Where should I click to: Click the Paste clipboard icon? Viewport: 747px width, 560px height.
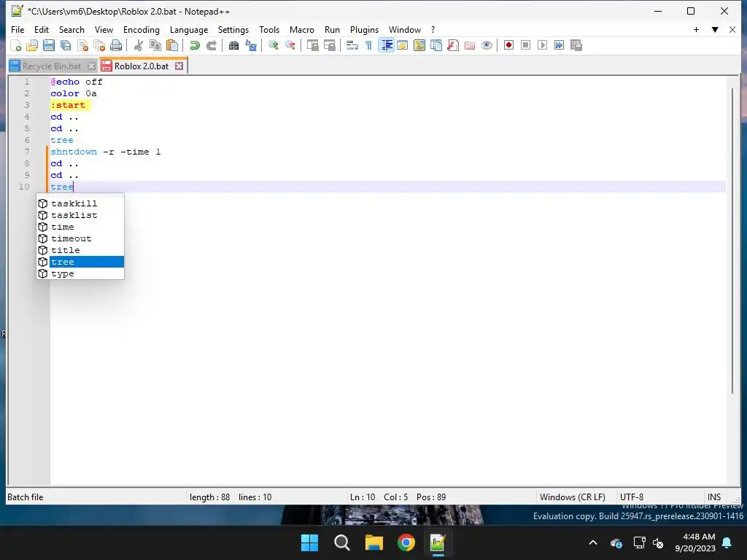[x=172, y=45]
